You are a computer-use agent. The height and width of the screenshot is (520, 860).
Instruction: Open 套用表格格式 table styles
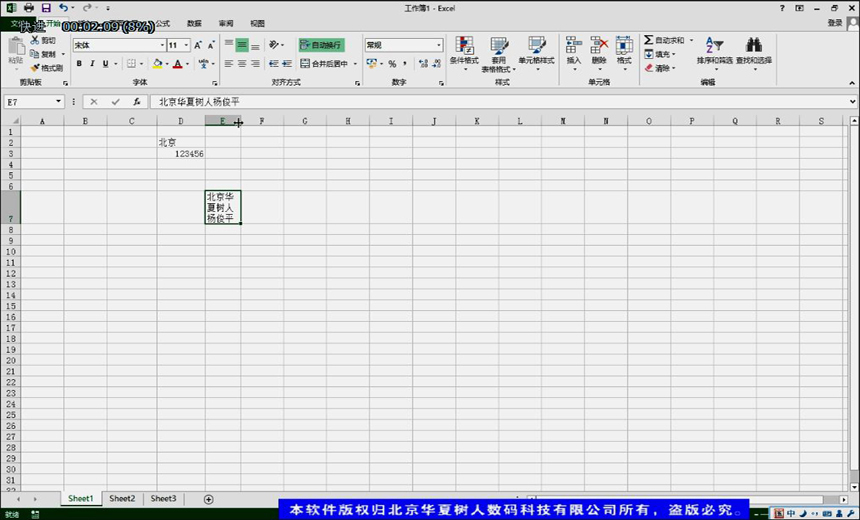[x=499, y=54]
